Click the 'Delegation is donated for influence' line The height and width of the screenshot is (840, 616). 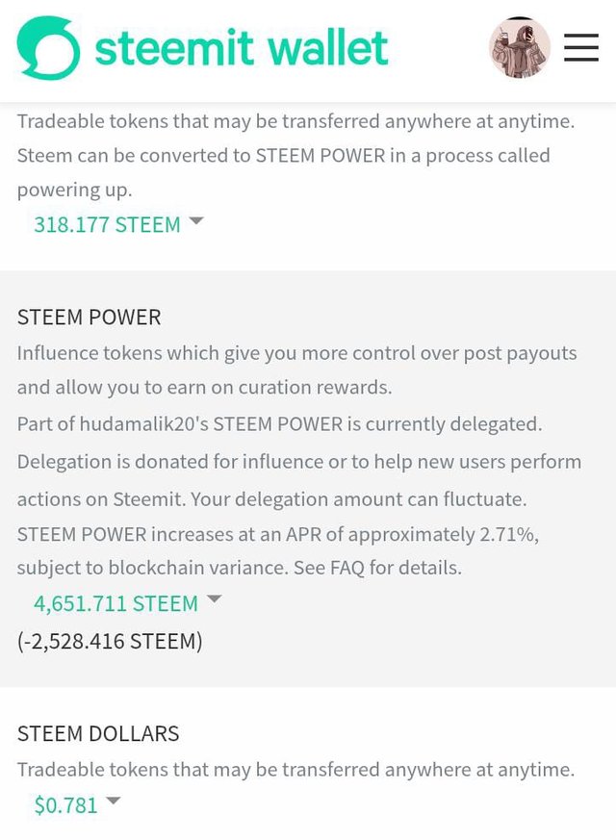coord(299,461)
